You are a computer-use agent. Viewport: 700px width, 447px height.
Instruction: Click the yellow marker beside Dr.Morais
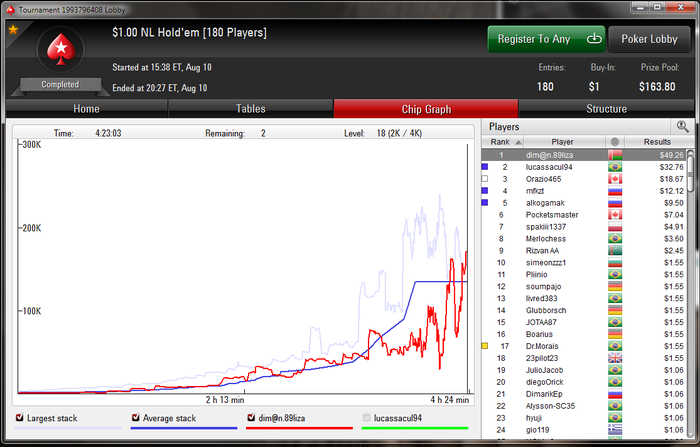485,346
